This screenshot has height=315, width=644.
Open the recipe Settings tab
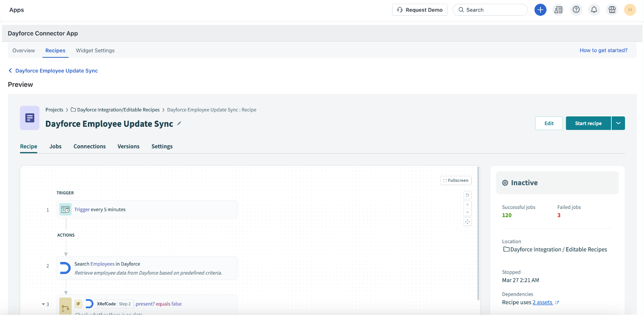(162, 146)
